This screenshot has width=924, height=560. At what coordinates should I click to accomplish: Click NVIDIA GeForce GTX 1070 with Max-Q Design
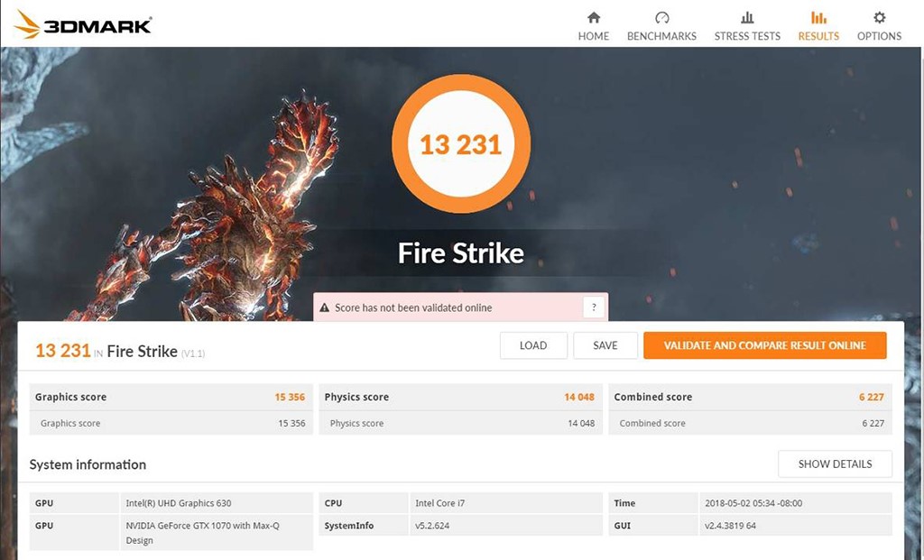[202, 533]
